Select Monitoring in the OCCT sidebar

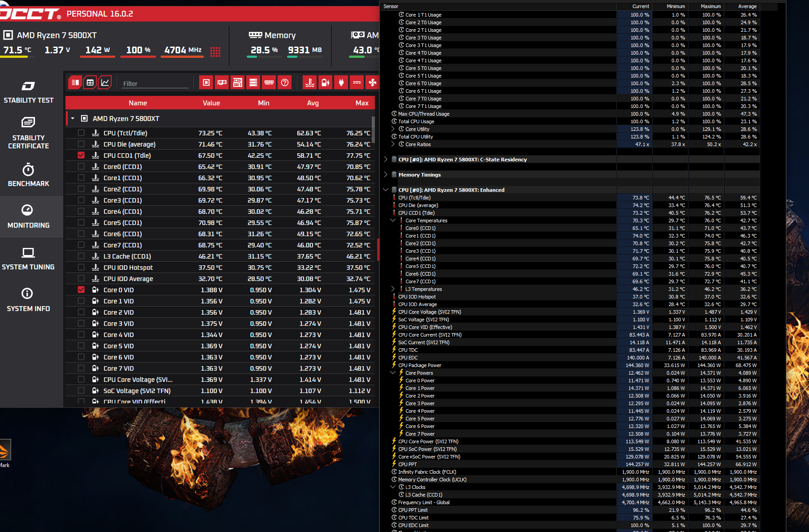tap(28, 217)
